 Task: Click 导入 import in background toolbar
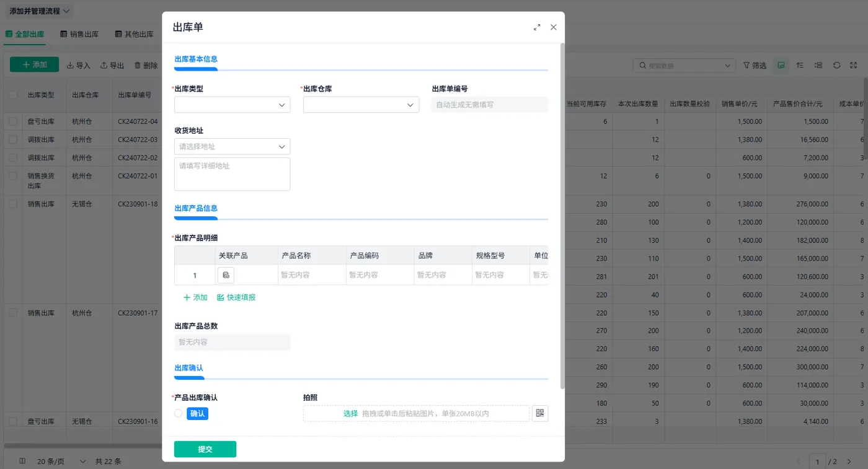(79, 65)
